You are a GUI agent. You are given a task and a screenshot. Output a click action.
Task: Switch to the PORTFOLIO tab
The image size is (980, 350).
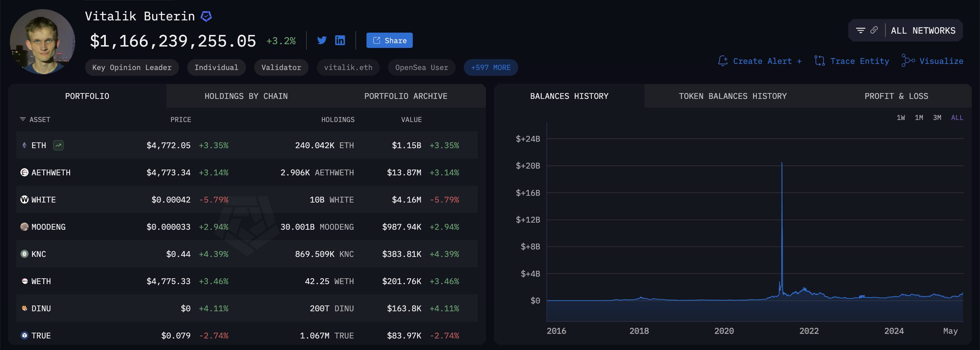coord(87,96)
